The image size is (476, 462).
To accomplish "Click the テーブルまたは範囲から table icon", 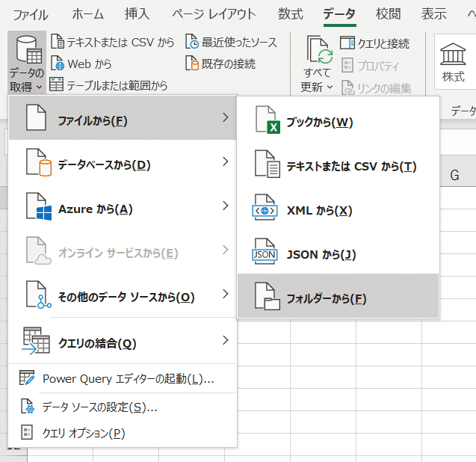I will [57, 85].
